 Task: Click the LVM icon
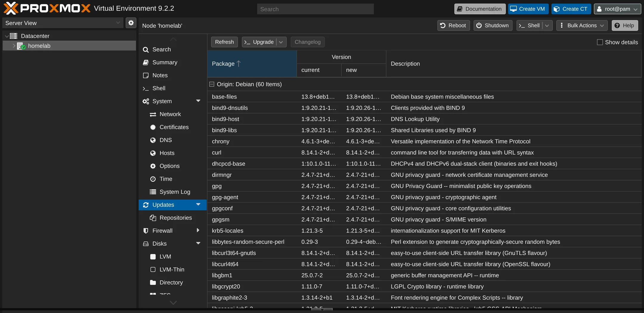[x=153, y=257]
